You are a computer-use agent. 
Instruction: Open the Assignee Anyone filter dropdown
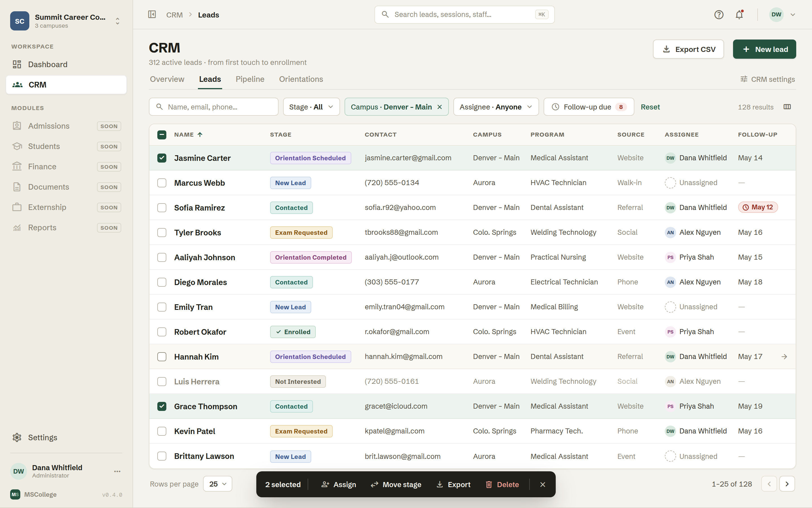[496, 107]
